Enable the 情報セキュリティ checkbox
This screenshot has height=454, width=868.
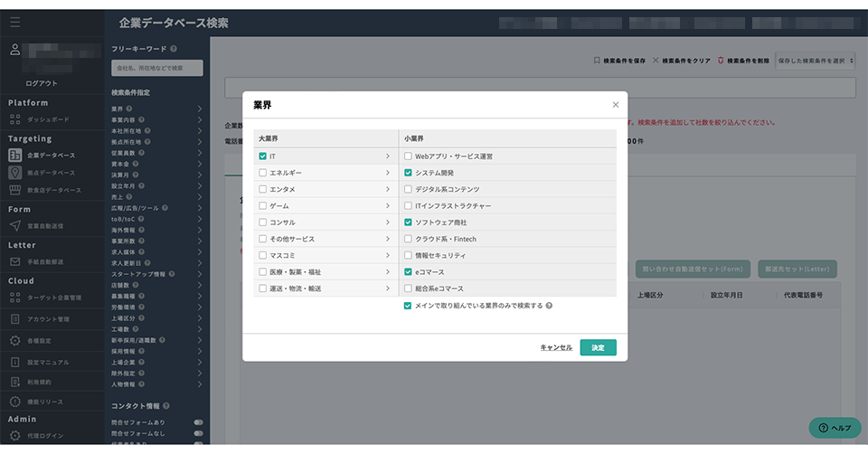[x=409, y=255]
